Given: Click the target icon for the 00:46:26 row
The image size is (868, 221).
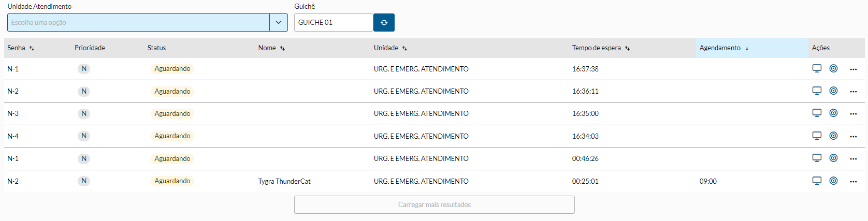Looking at the screenshot, I should point(833,158).
